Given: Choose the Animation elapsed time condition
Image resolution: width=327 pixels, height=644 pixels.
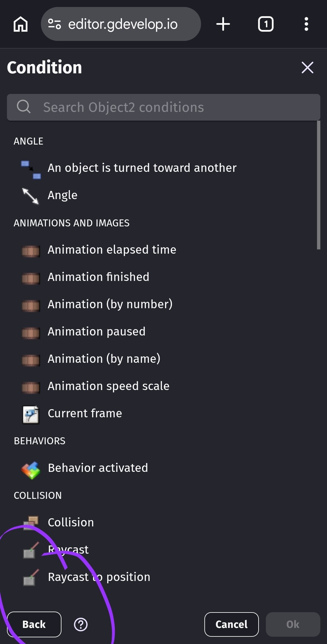Looking at the screenshot, I should [x=112, y=250].
